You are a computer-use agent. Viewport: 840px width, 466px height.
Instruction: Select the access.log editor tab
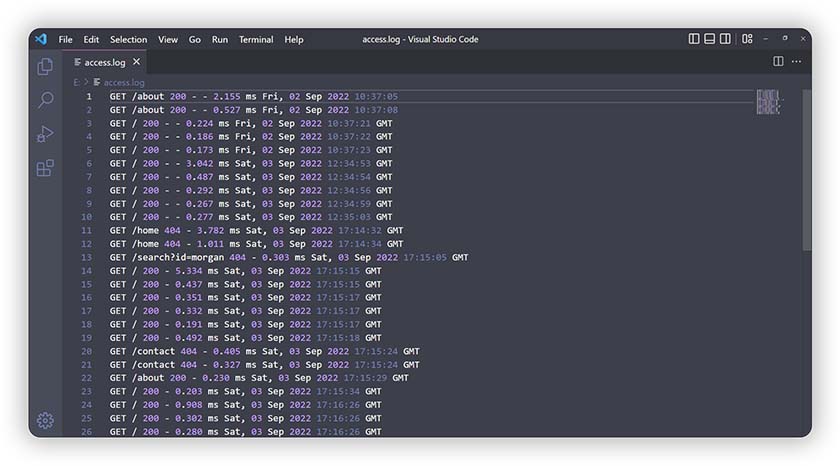tap(105, 62)
